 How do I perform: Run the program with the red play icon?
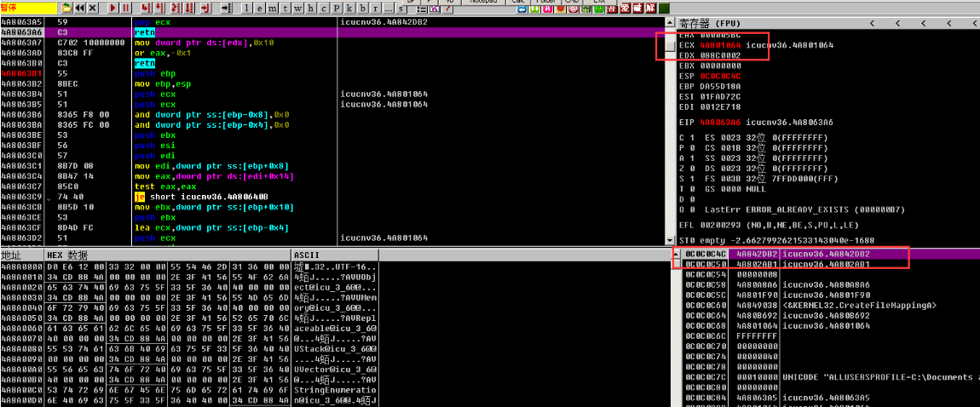tap(112, 8)
